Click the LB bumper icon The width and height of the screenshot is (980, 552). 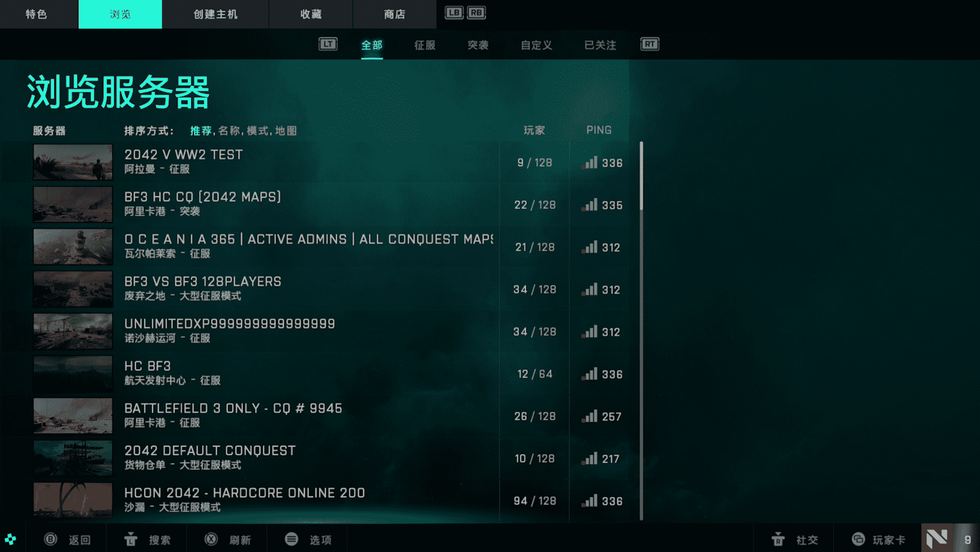pos(454,13)
